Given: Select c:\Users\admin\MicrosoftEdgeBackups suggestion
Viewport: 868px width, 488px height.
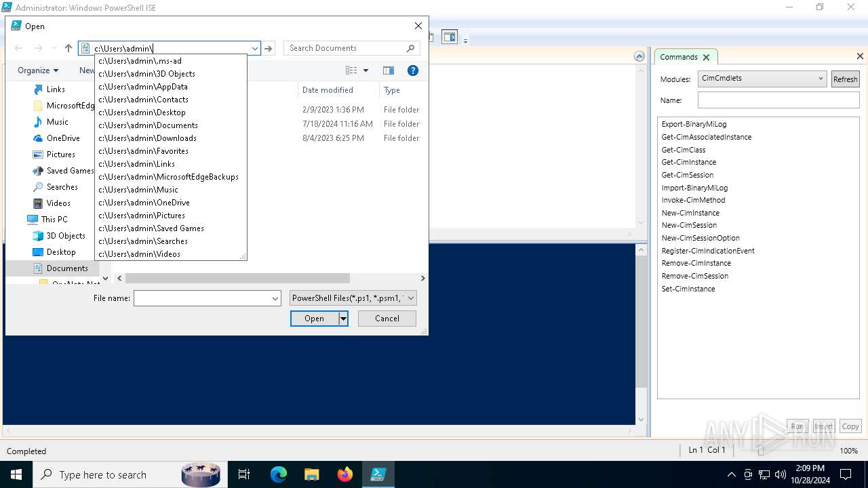Looking at the screenshot, I should [171, 177].
